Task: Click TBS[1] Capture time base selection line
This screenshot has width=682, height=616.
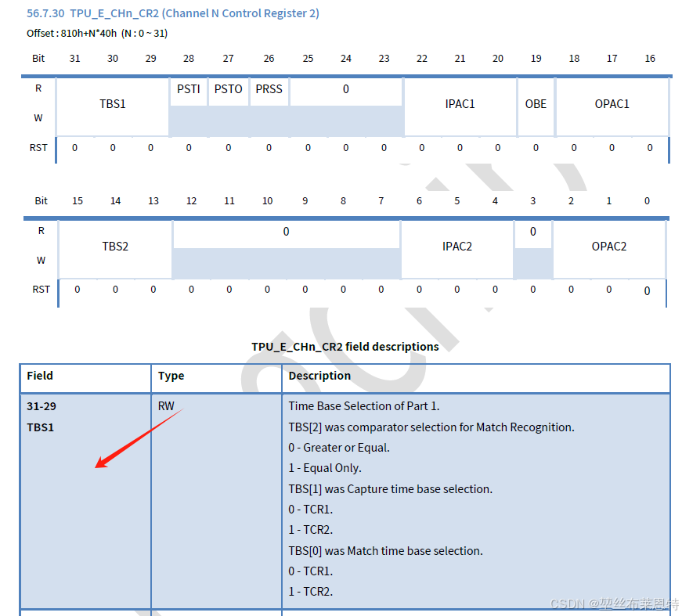Action: (390, 489)
